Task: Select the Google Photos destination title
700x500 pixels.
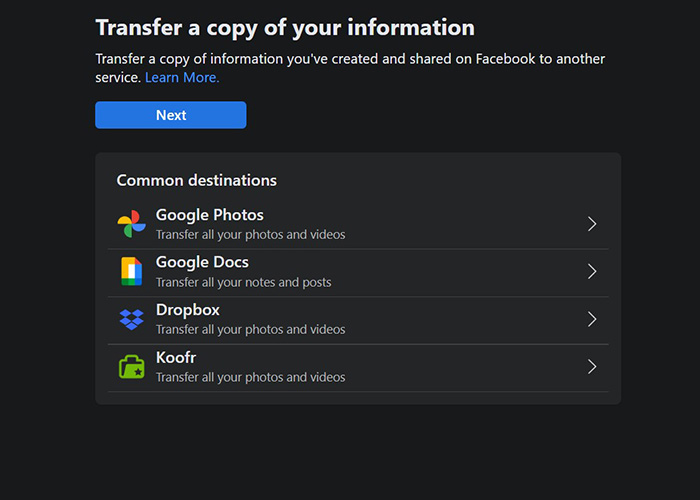Action: pyautogui.click(x=209, y=215)
